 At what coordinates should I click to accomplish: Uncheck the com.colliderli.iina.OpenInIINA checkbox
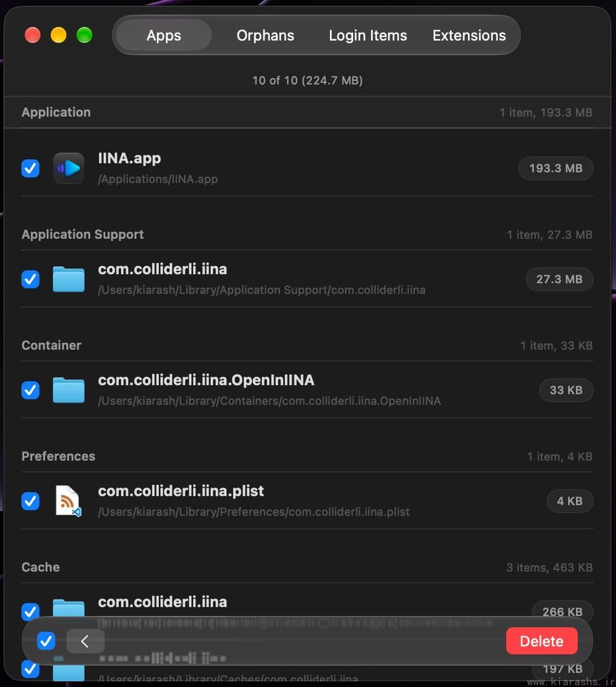(30, 390)
